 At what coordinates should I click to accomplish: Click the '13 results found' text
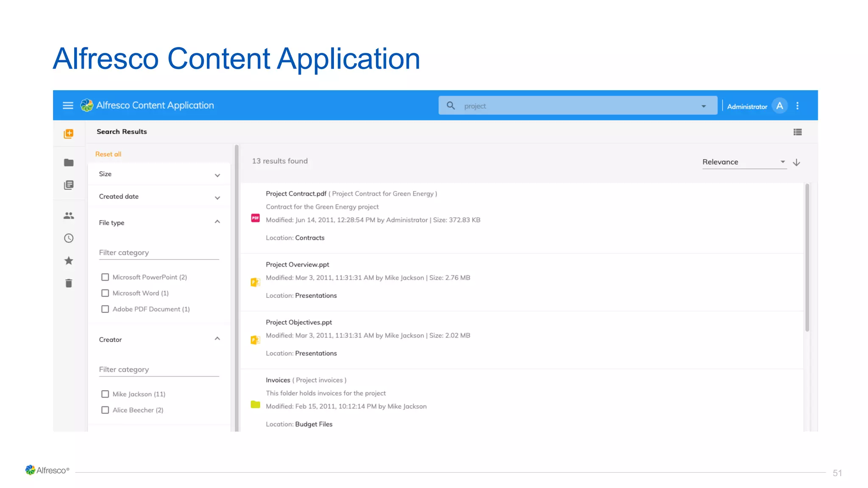(280, 161)
